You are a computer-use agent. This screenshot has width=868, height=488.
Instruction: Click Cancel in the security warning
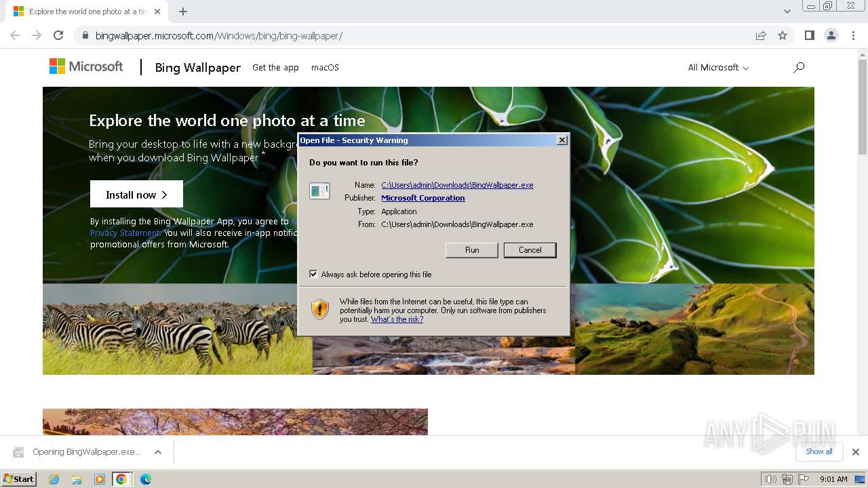[530, 250]
